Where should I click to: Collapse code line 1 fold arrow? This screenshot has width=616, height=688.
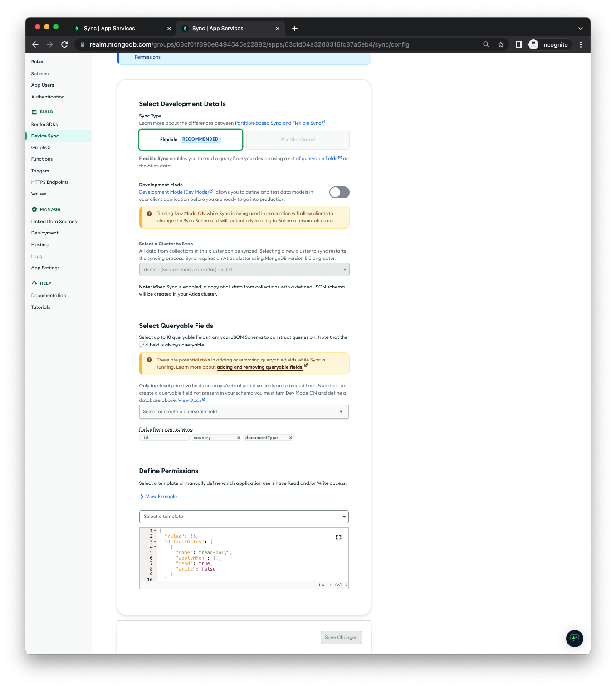[155, 531]
